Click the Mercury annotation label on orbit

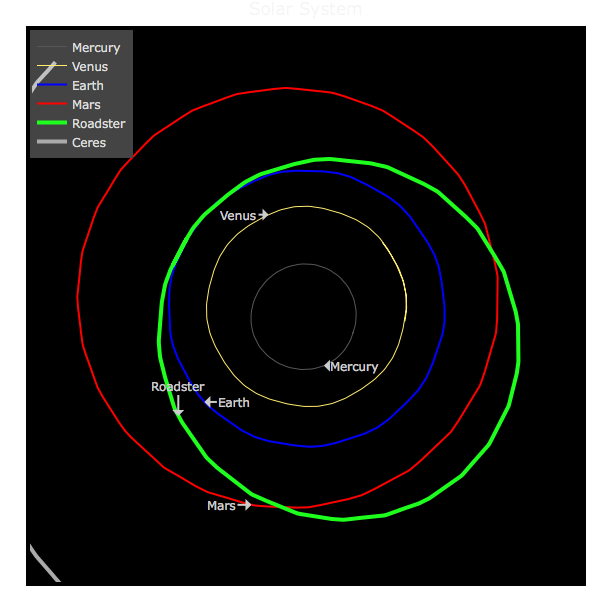click(x=354, y=366)
